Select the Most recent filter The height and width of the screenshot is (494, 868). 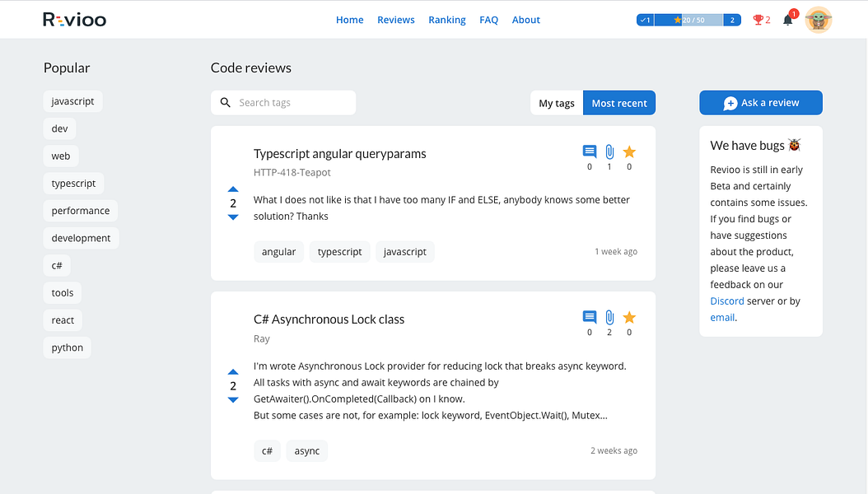coord(619,103)
